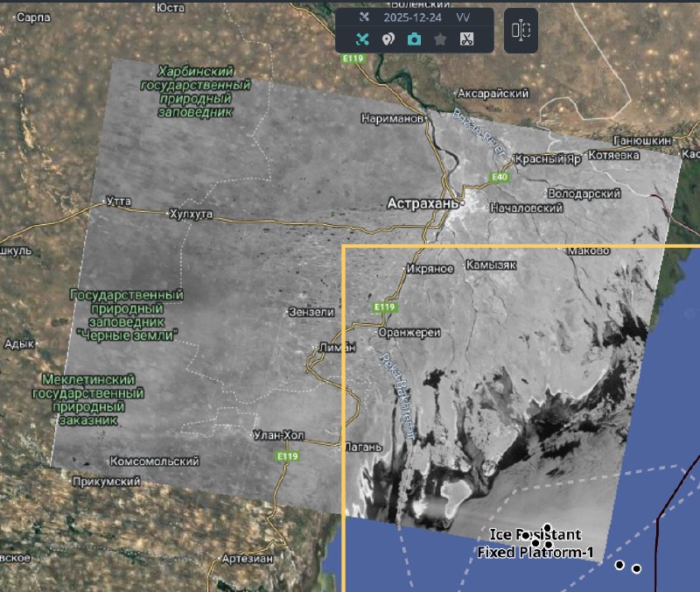700x592 pixels.
Task: Click the small satellite icon beside date
Action: pyautogui.click(x=365, y=18)
